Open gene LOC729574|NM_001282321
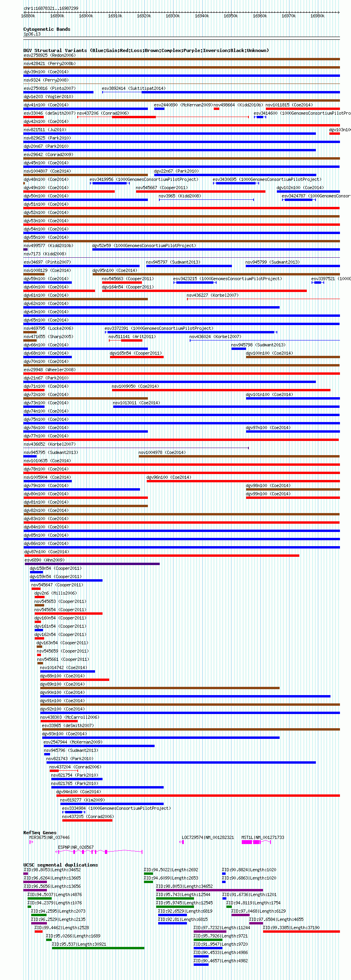Screen dimensions: 351x980 (208, 837)
